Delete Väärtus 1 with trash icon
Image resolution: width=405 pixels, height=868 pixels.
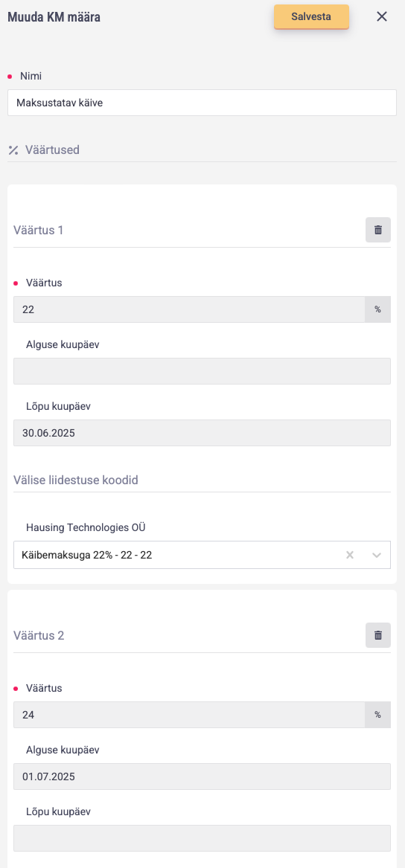click(378, 230)
